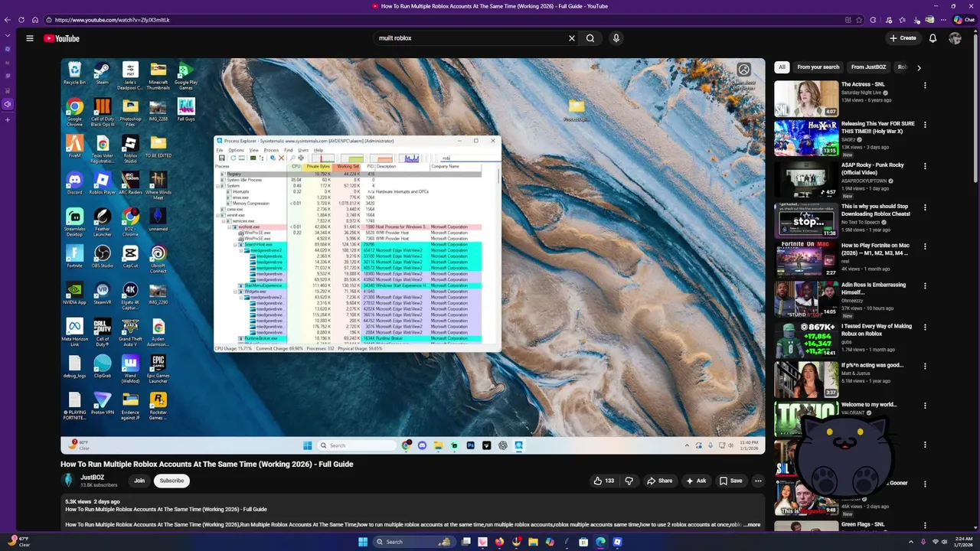Click the Create button

[x=903, y=38]
